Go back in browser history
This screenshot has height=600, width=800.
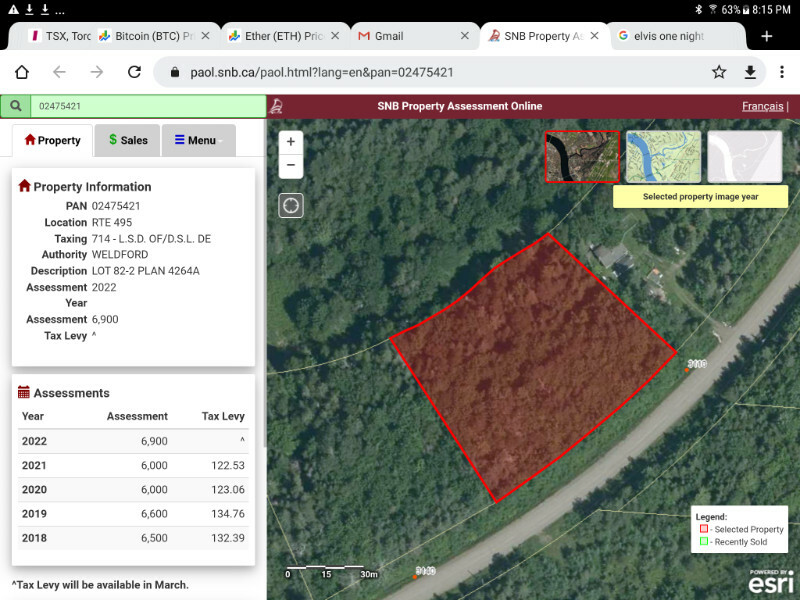pyautogui.click(x=59, y=72)
